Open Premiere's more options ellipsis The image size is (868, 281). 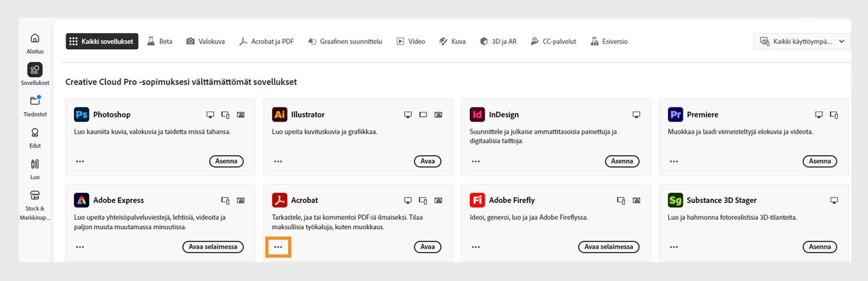coord(674,161)
